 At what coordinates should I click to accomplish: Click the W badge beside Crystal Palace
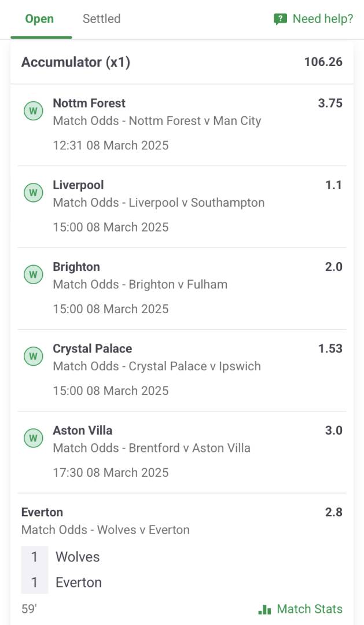pos(33,356)
